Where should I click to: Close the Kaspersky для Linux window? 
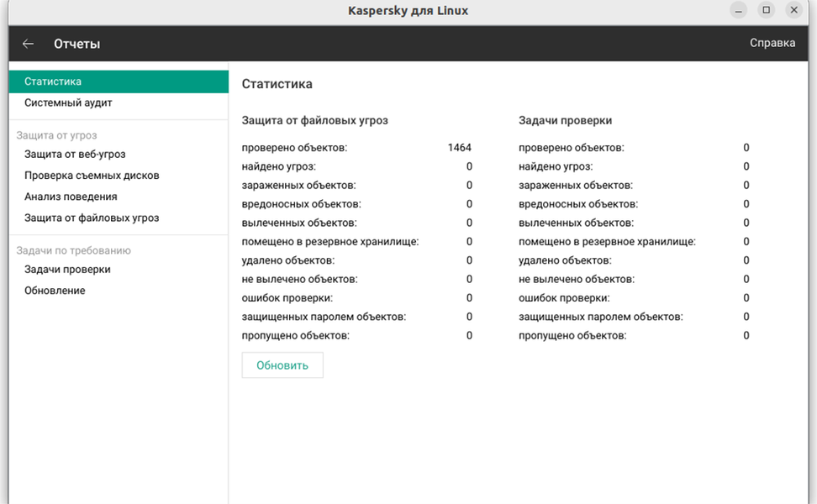click(793, 10)
